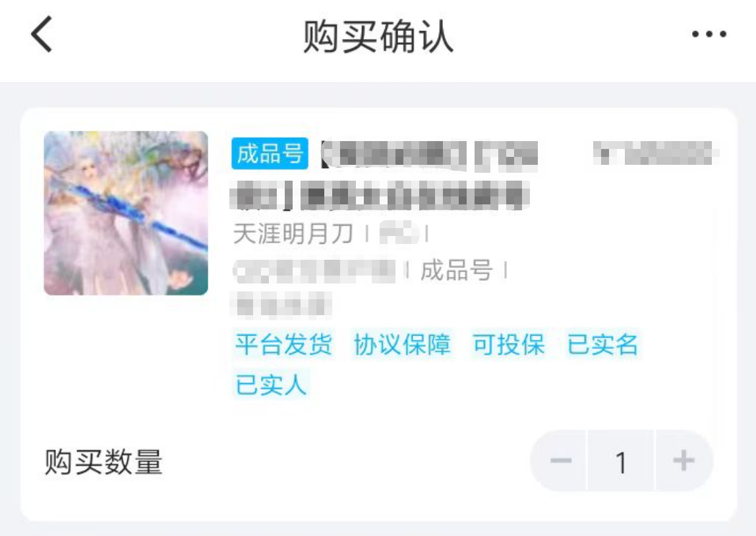
Task: Tap the gray 成品号 category text
Action: tap(456, 270)
